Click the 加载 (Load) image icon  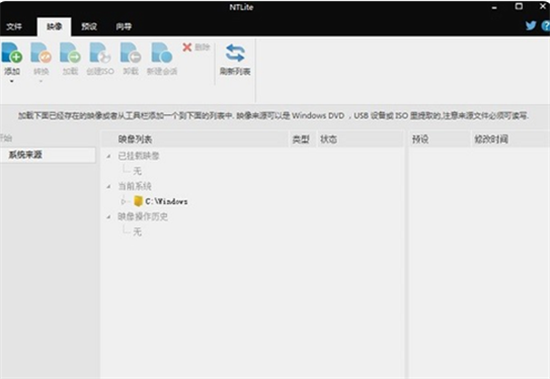[x=70, y=53]
